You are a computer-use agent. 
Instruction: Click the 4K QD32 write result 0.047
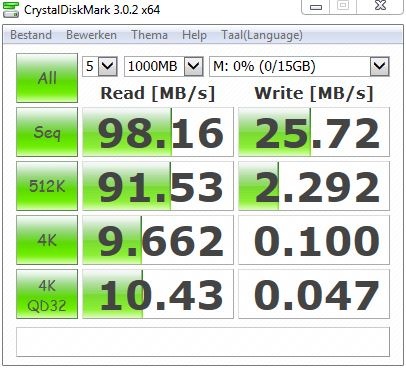pyautogui.click(x=314, y=294)
